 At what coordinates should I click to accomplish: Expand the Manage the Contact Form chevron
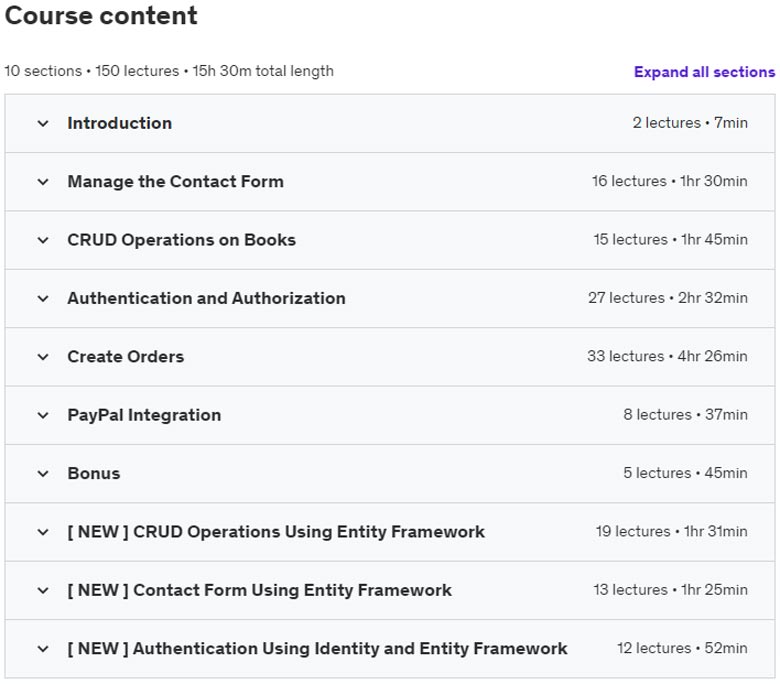(x=43, y=182)
